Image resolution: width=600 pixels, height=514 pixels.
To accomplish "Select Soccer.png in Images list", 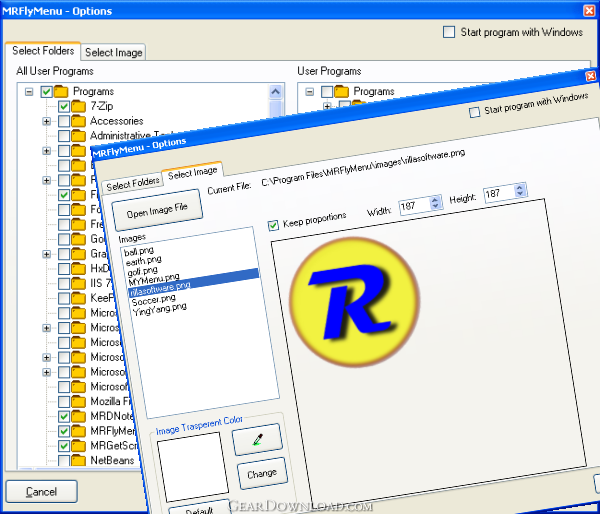I will [153, 300].
